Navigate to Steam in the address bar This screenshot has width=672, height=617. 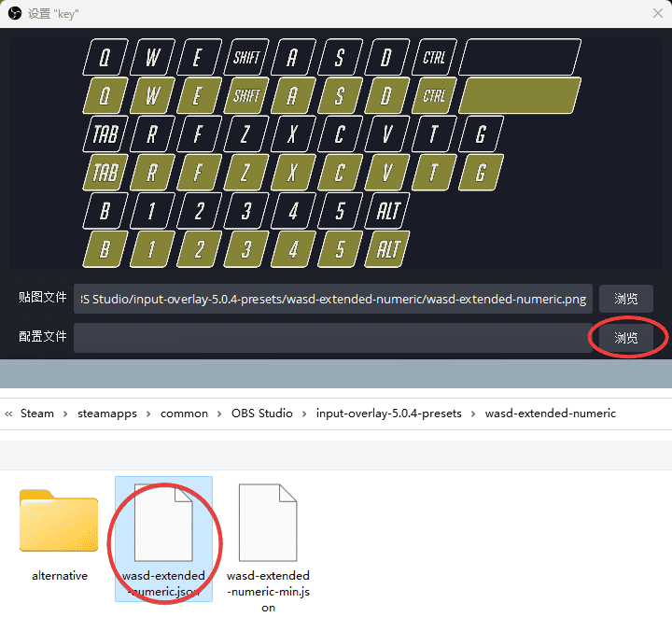tap(37, 414)
